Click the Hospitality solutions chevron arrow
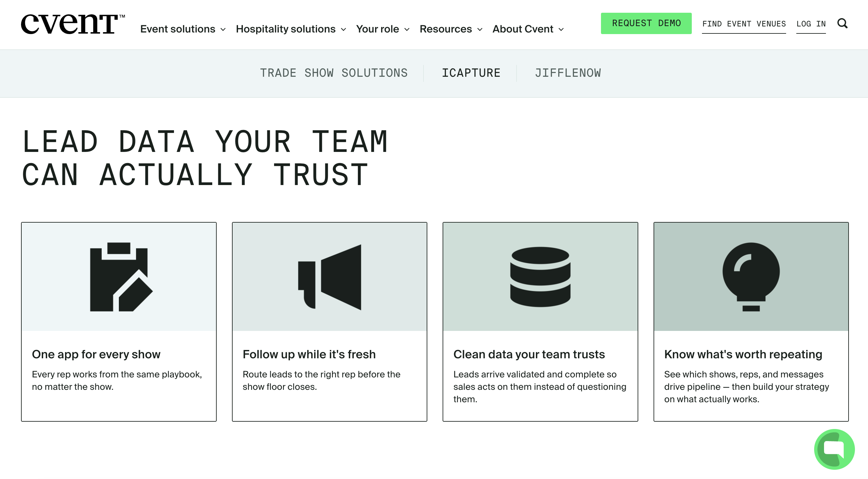This screenshot has height=479, width=868. 344,30
